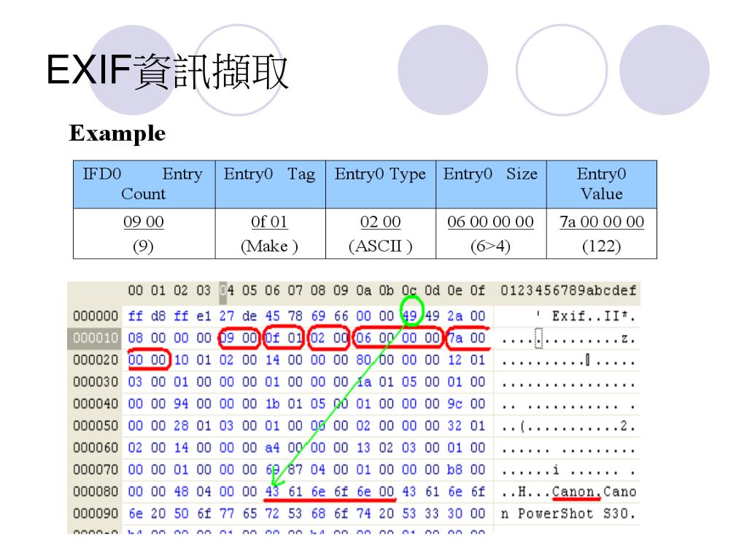This screenshot has width=747, height=560.
Task: Click the '(Make )' table value
Action: click(x=270, y=246)
